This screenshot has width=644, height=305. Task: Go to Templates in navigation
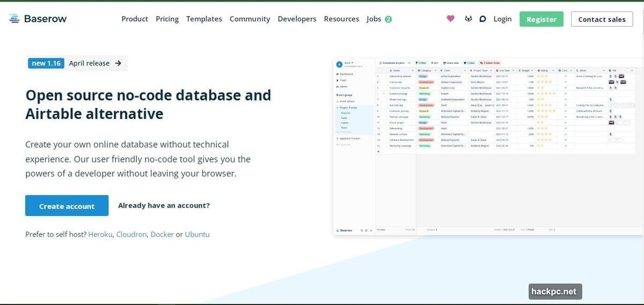coord(204,19)
